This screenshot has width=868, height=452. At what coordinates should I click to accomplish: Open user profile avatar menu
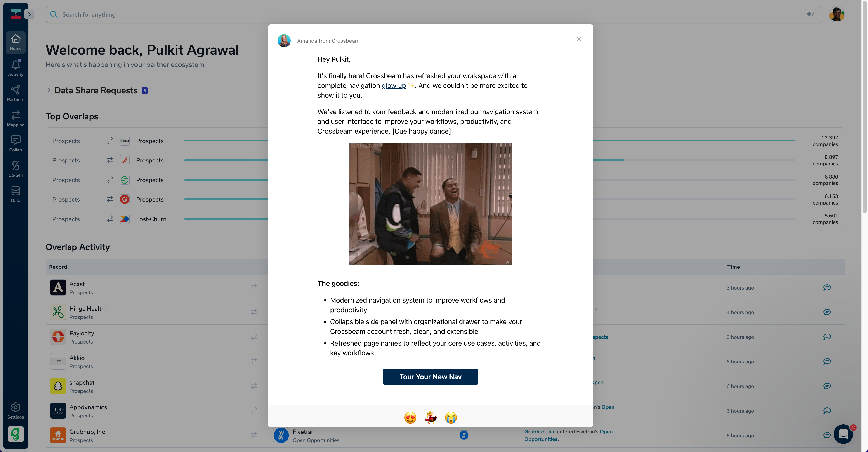(x=836, y=14)
